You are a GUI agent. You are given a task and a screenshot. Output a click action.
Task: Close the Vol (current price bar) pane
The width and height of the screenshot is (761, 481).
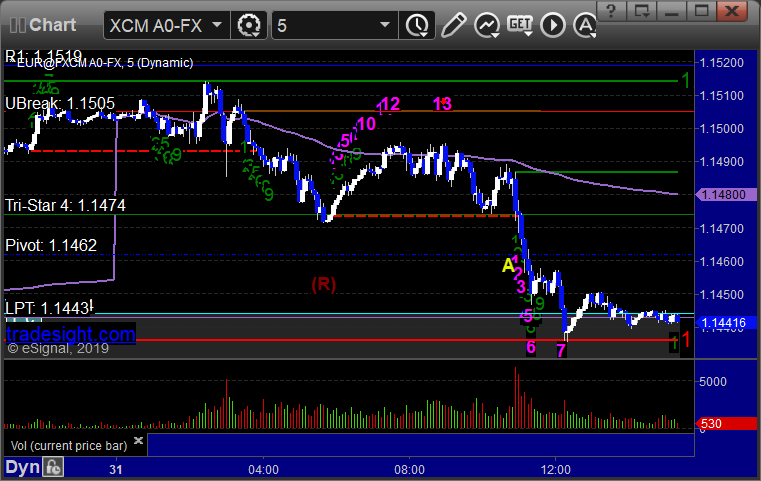click(138, 440)
